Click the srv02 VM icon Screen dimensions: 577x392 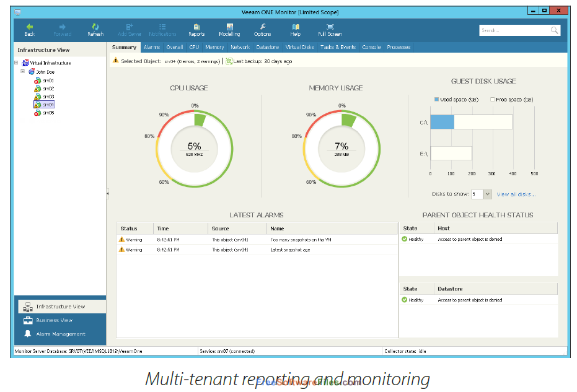coord(38,89)
